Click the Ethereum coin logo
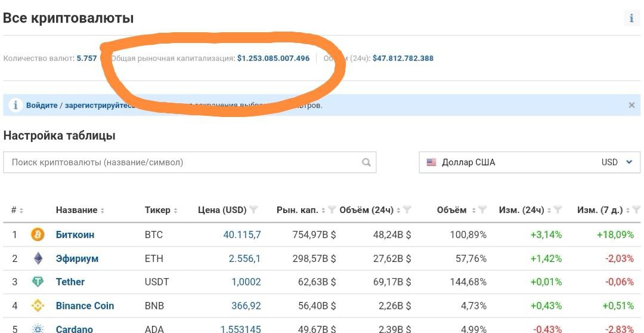 38,258
